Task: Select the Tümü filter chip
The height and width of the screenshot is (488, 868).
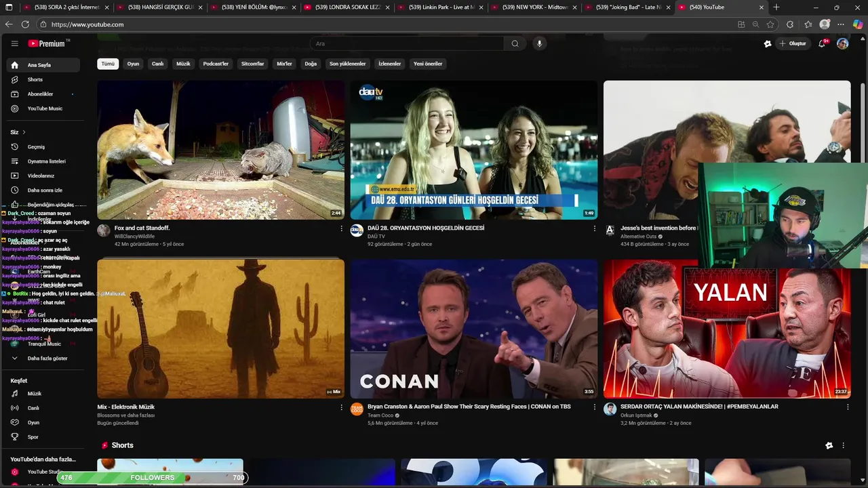Action: point(108,64)
